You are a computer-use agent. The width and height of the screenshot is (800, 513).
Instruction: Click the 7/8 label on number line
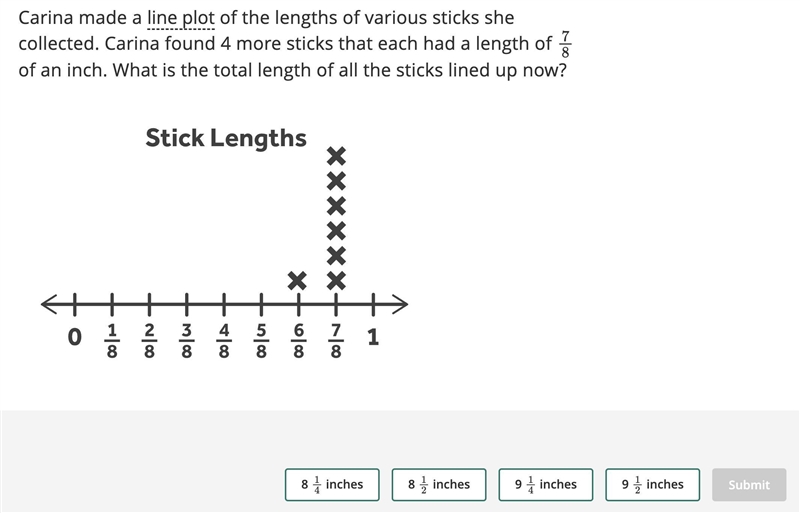tap(336, 341)
